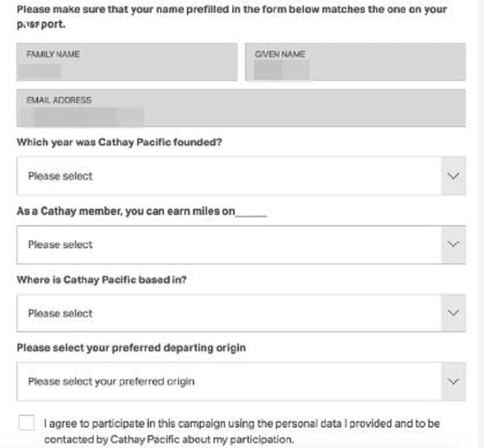Image resolution: width=484 pixels, height=448 pixels.
Task: Click the chevron arrow for based-in question
Action: point(453,313)
